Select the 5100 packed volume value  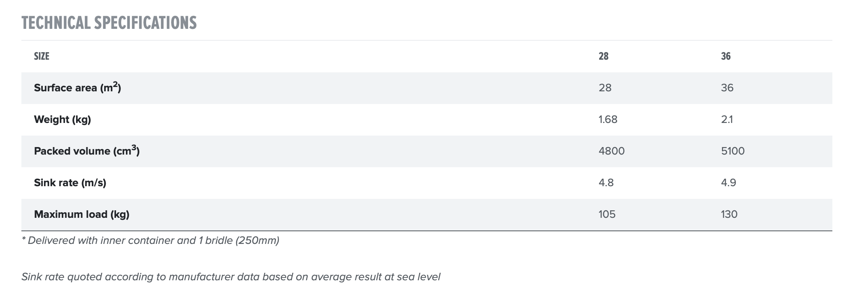(733, 151)
